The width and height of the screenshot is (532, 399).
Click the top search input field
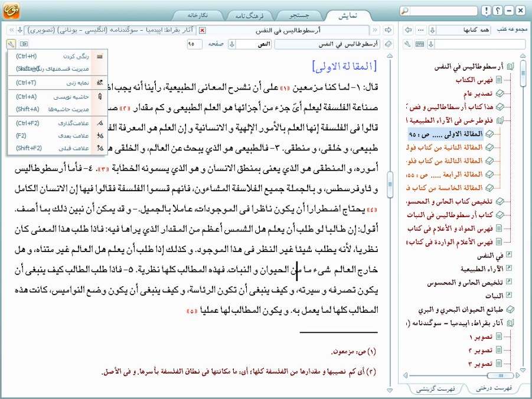(443, 11)
